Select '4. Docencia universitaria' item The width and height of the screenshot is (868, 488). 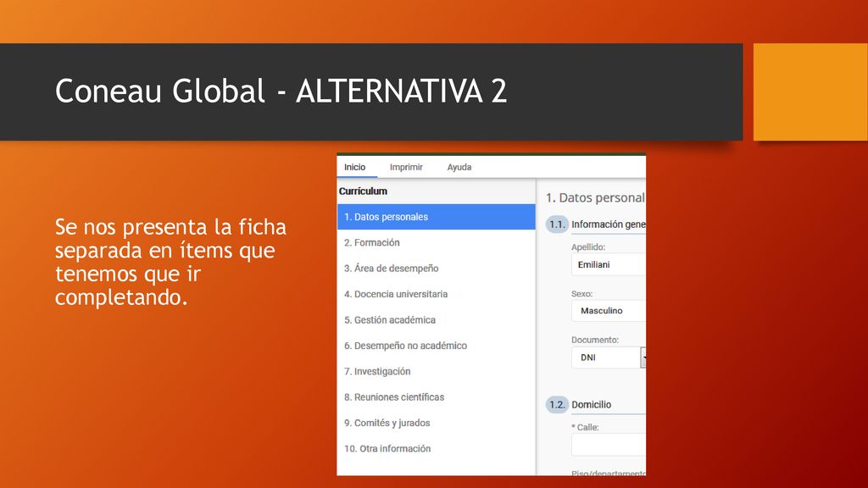[x=437, y=294]
